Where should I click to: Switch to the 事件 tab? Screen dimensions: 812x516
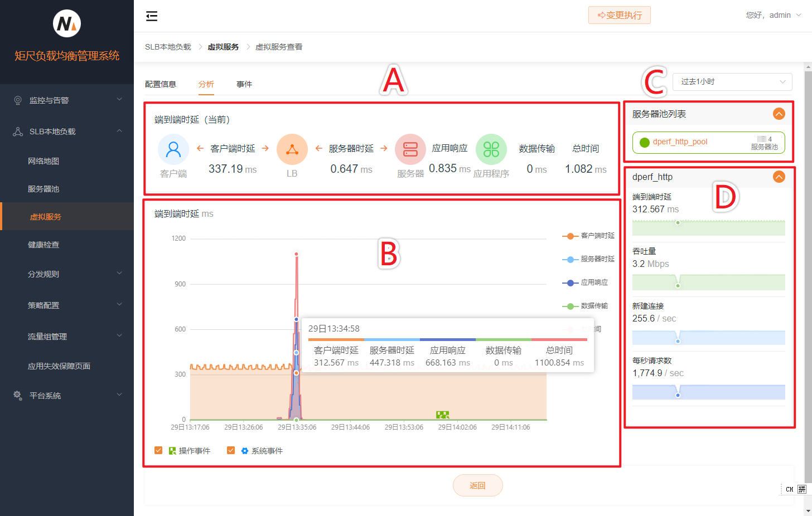click(x=244, y=84)
